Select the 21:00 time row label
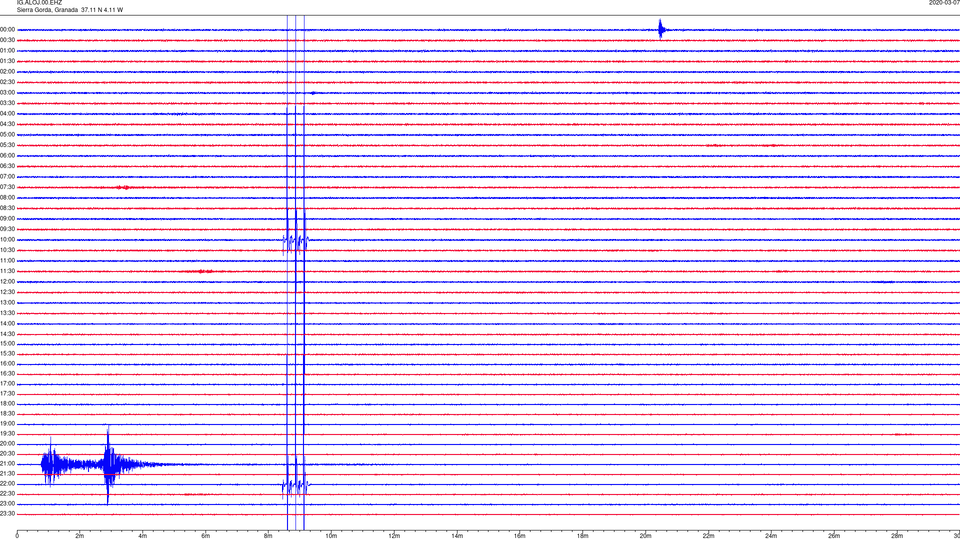 [x=8, y=464]
